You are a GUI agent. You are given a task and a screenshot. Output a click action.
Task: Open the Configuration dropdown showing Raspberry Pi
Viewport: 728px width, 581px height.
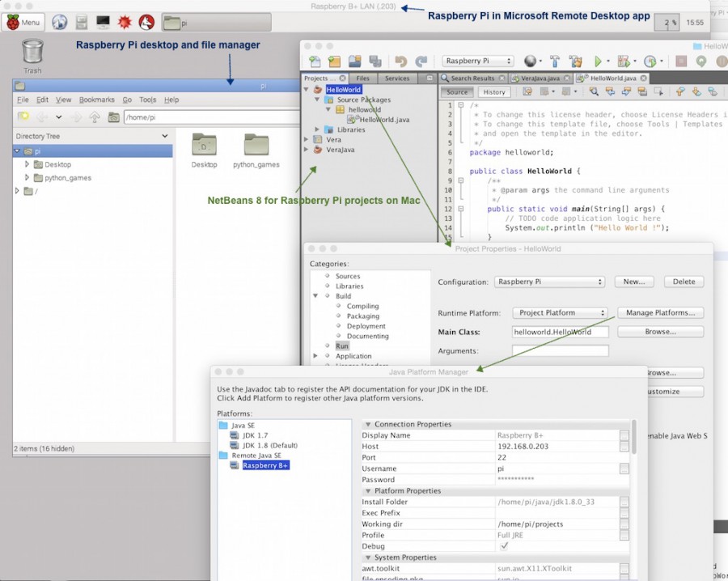[550, 282]
